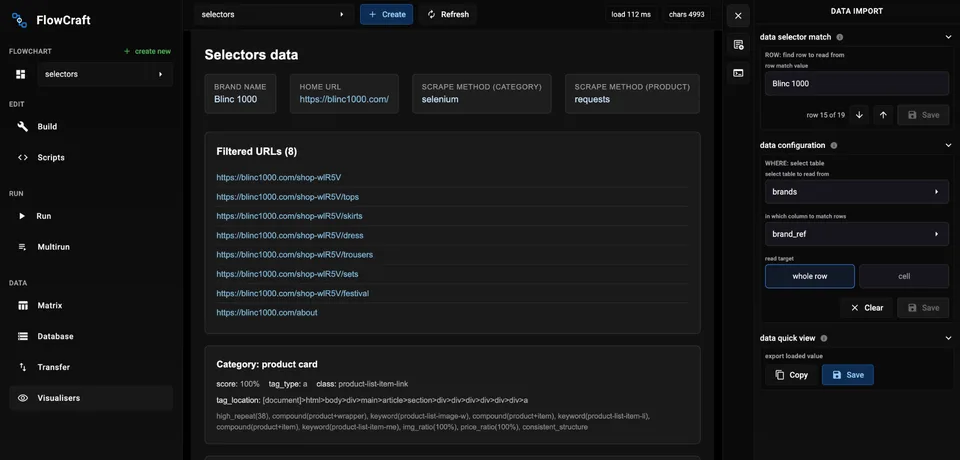960x460 pixels.
Task: Open the Database section
Action: pos(91,336)
